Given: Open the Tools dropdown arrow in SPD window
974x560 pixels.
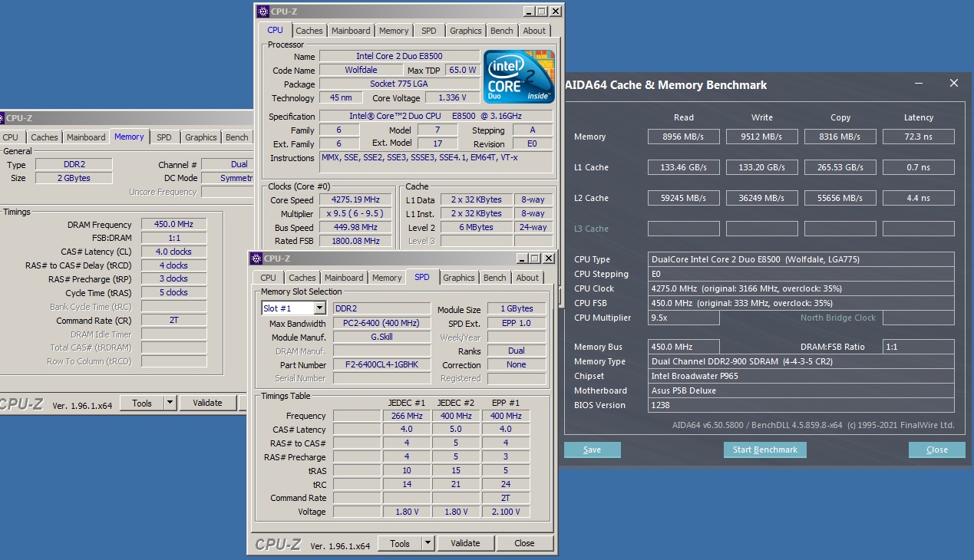Looking at the screenshot, I should pos(428,543).
